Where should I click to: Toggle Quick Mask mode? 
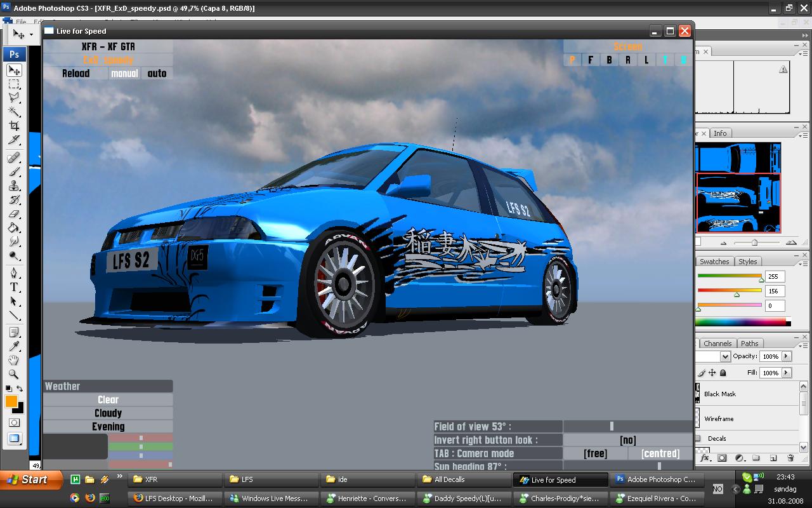pyautogui.click(x=14, y=423)
